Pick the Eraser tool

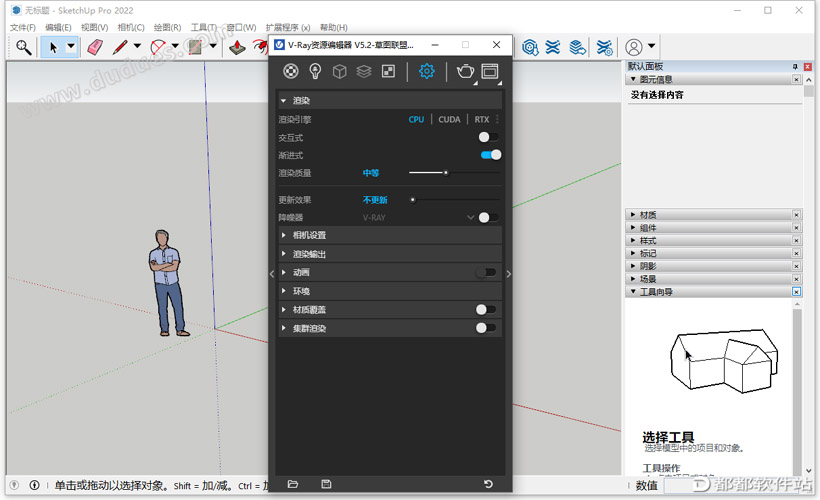click(x=95, y=47)
